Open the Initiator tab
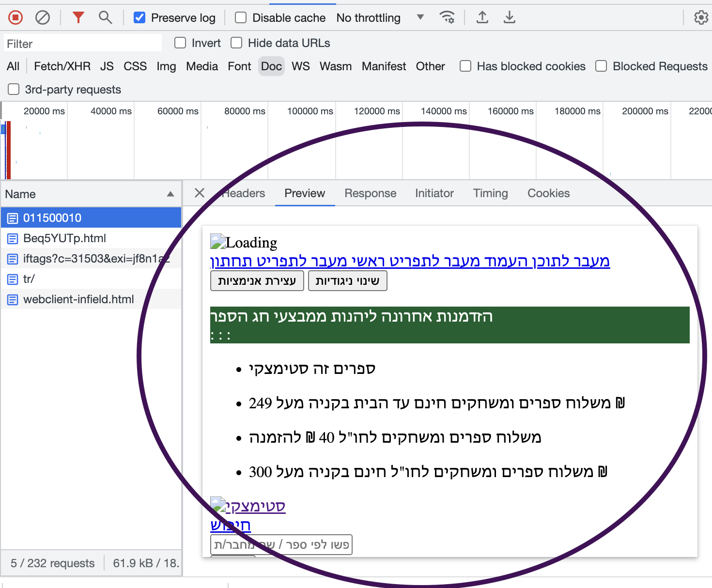Image resolution: width=712 pixels, height=588 pixels. point(434,193)
